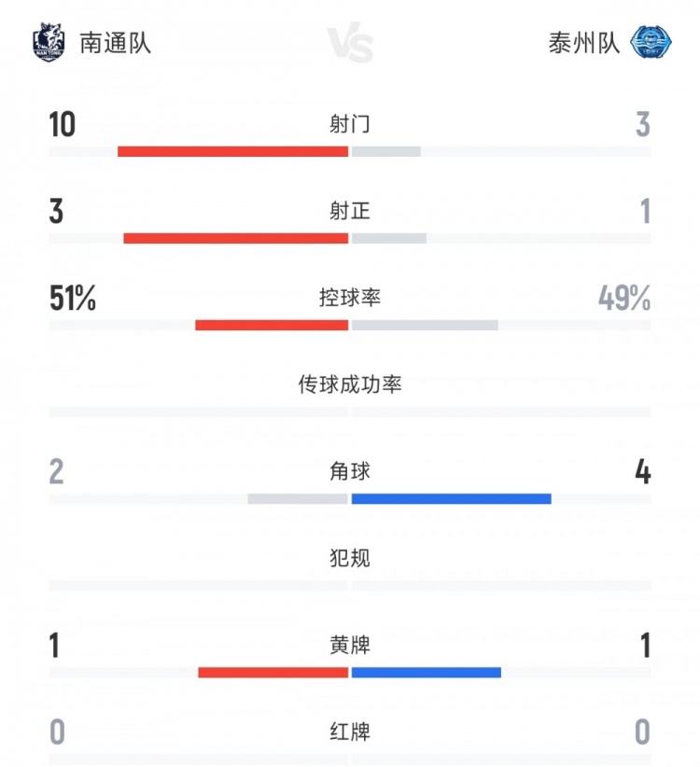Select the 泰州队 team name
The image size is (700, 767).
[x=584, y=43]
